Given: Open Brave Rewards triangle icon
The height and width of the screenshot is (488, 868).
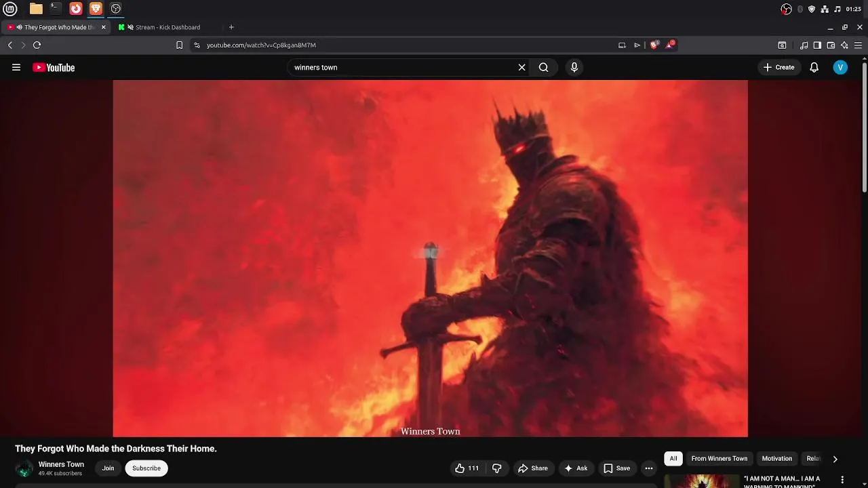Looking at the screenshot, I should point(670,45).
